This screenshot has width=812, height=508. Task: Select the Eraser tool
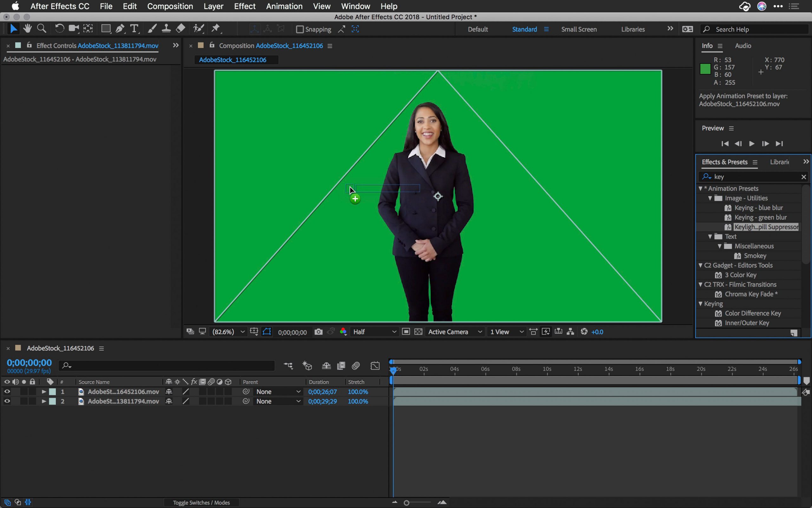click(180, 29)
